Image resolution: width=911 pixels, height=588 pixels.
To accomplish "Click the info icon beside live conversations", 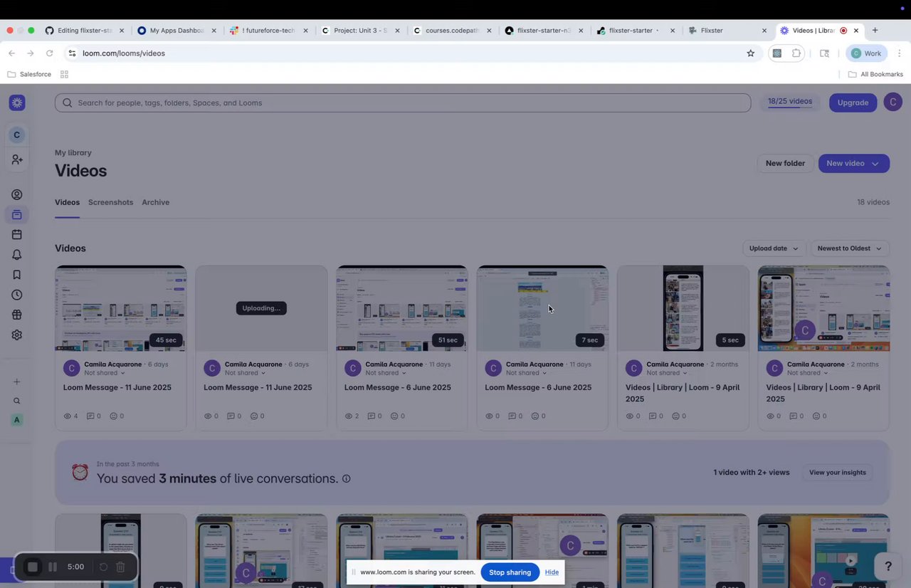I will coord(346,478).
